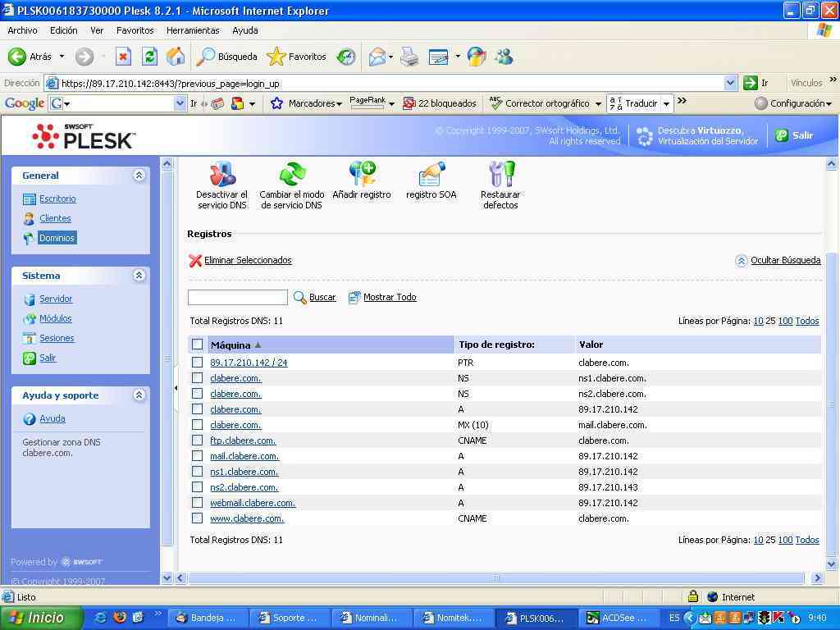Click the Favoritos star toolbar button
This screenshot has height=630, width=840.
(x=296, y=57)
